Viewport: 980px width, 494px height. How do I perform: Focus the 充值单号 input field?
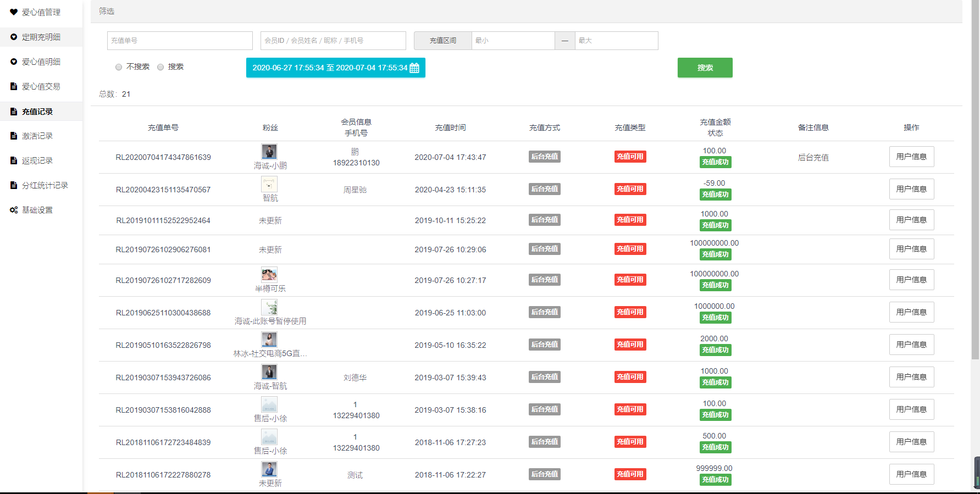point(180,41)
